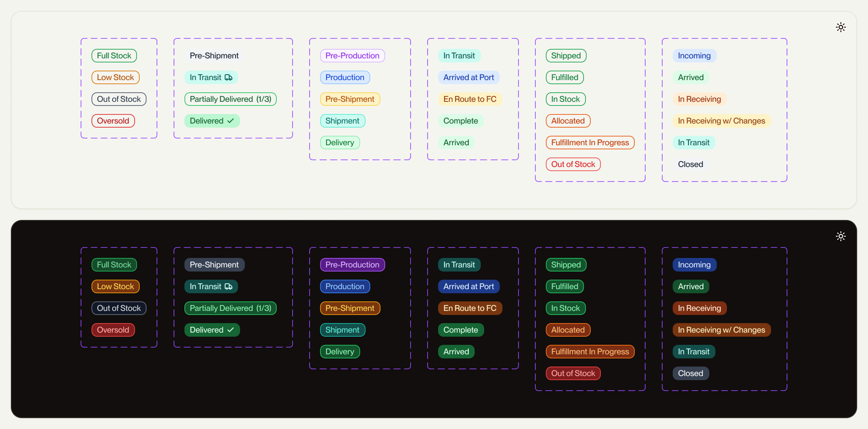Select the light Allocated badge
Viewport: 868px width, 429px height.
point(568,121)
